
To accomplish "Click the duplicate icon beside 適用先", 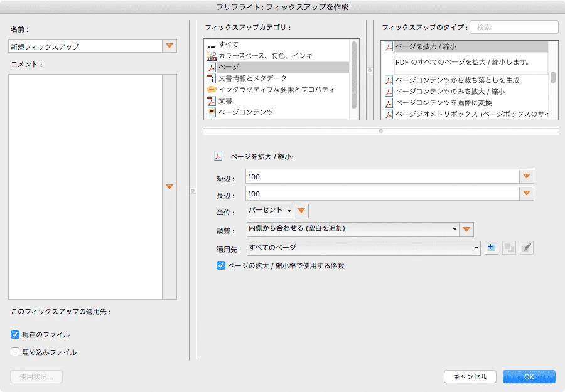I will click(x=508, y=248).
